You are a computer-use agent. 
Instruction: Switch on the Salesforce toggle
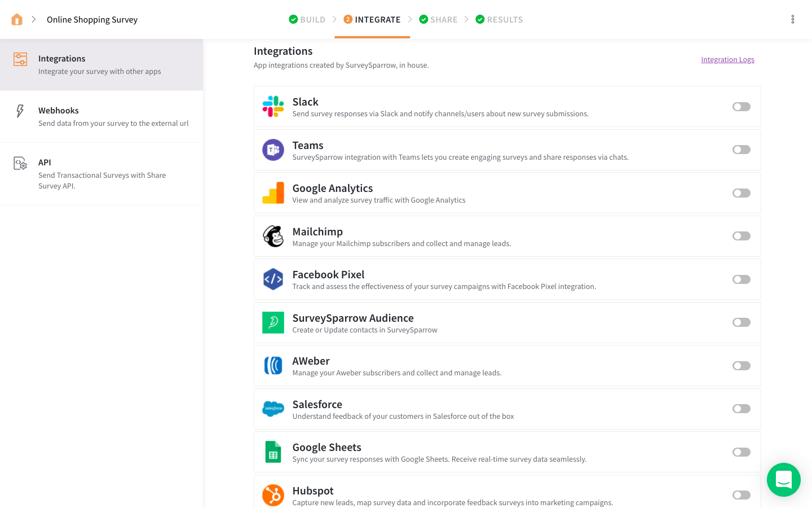tap(742, 409)
